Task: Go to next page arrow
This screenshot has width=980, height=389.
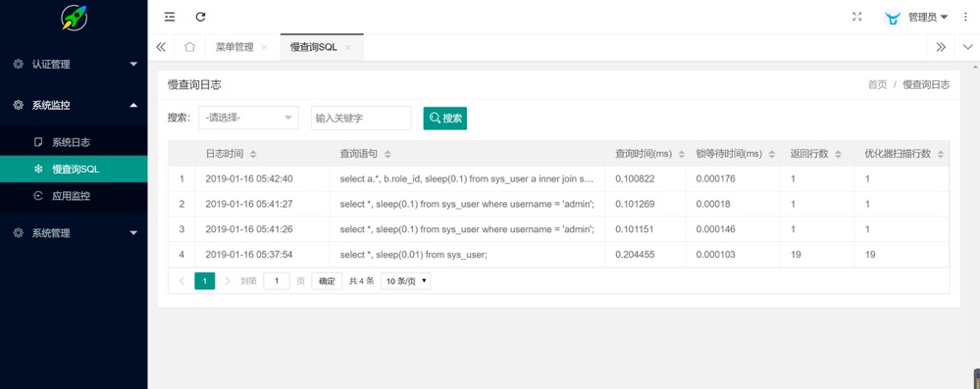Action: click(x=228, y=281)
